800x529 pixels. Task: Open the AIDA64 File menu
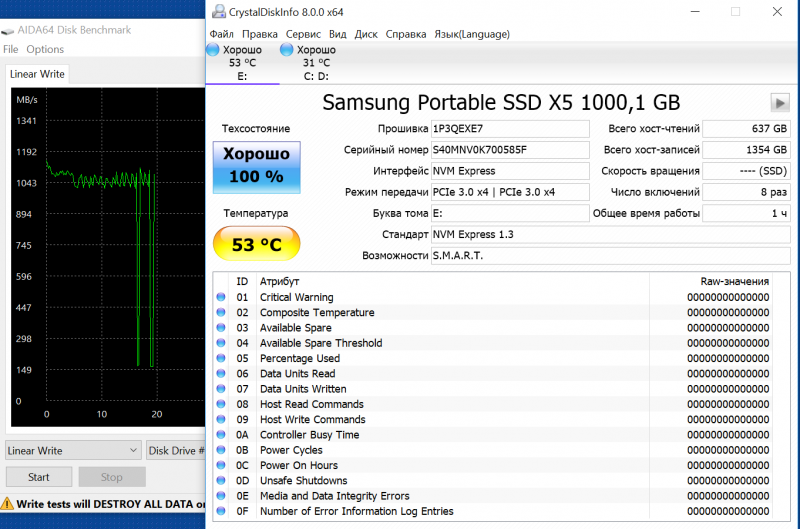[11, 49]
